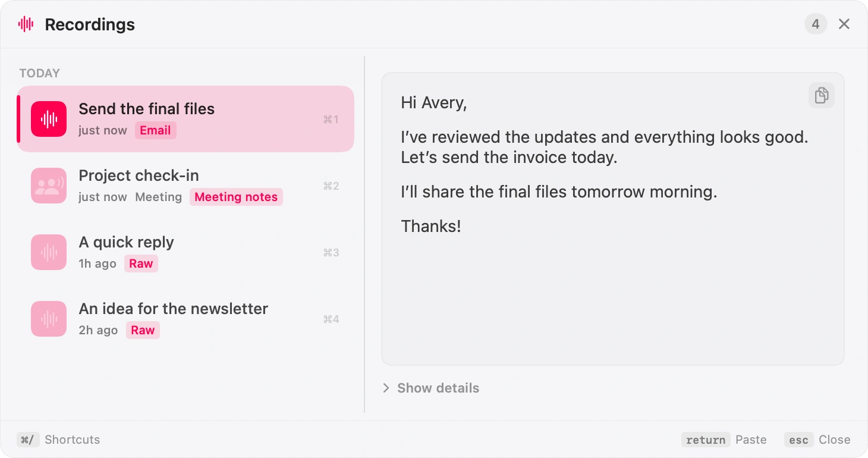Click the people icon for Project check-in
Viewport: 868px width, 458px height.
point(49,186)
